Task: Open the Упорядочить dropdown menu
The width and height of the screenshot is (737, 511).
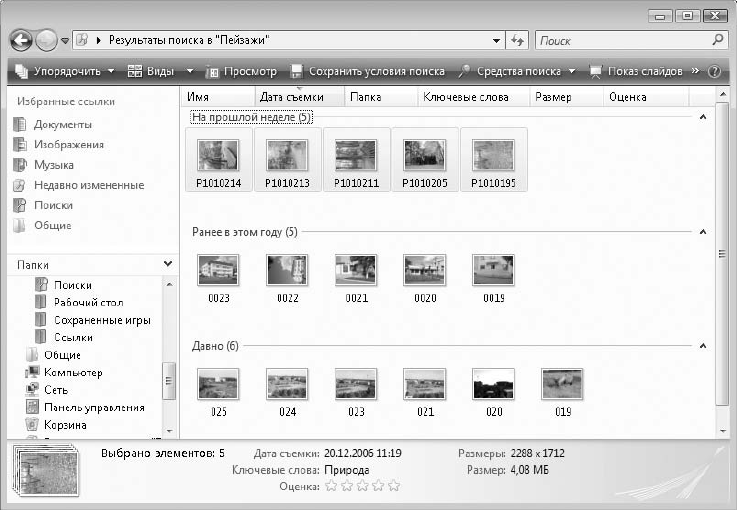Action: click(65, 72)
